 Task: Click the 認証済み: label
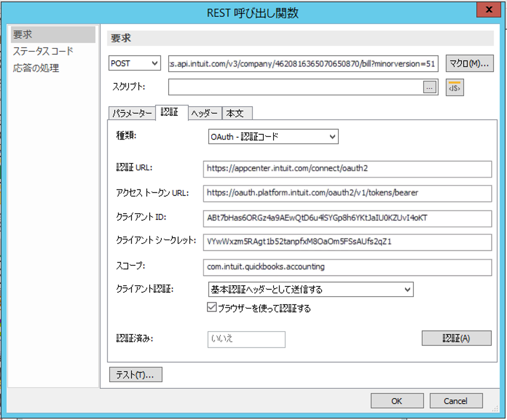(135, 338)
